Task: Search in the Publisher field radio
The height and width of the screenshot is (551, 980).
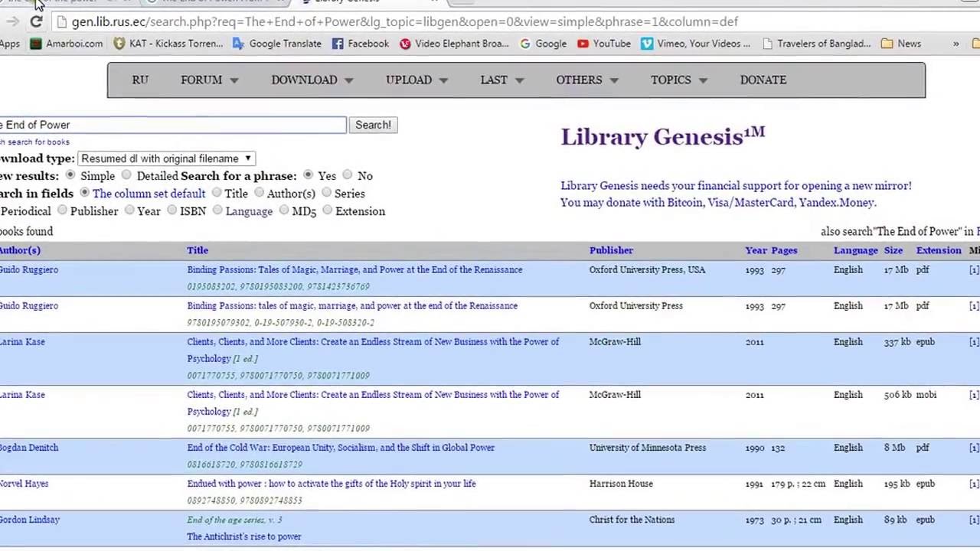Action: [62, 210]
